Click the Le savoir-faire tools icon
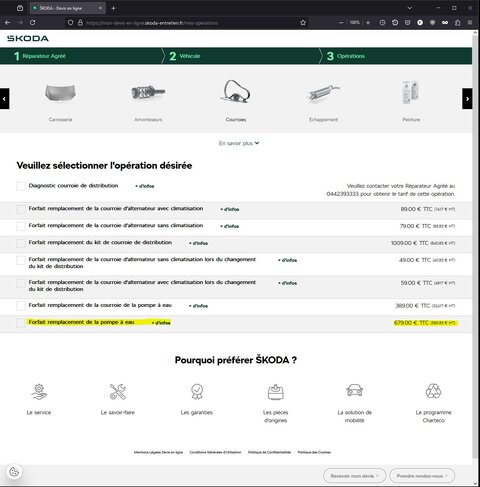 click(x=118, y=392)
